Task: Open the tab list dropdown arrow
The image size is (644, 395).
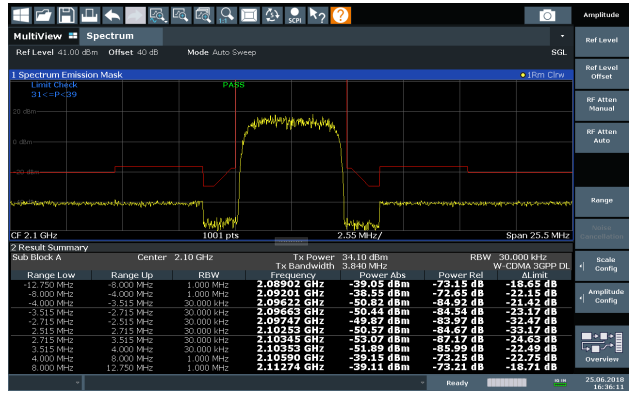Action: 562,36
